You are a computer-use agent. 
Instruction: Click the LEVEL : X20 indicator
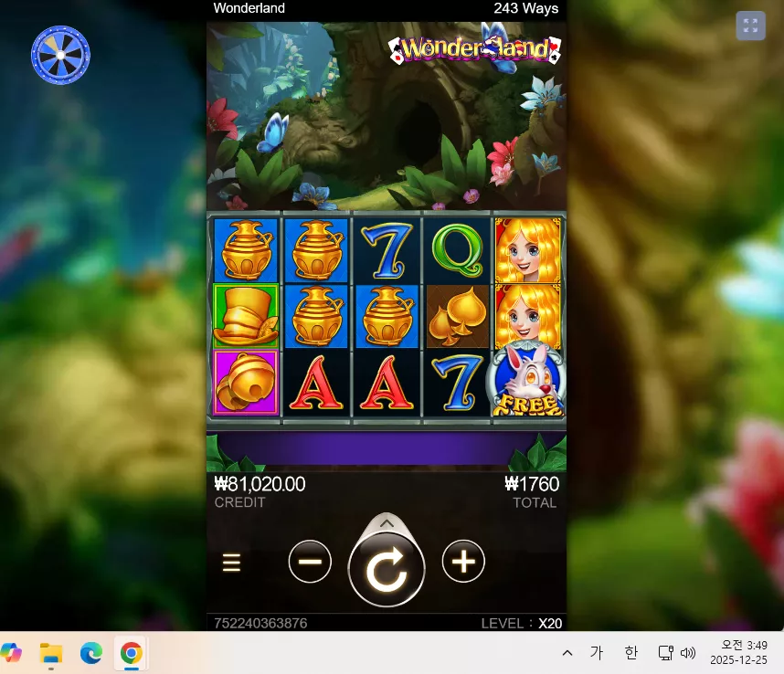point(521,623)
